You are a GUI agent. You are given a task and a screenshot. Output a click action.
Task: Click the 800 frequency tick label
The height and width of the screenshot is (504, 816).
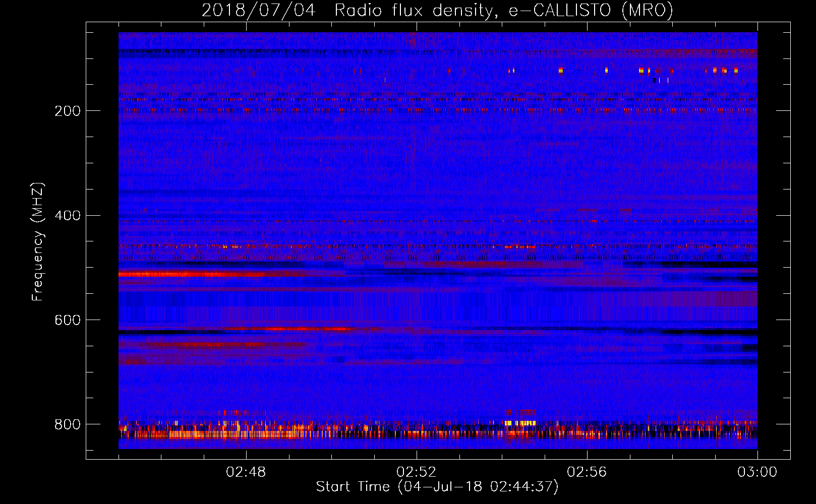[x=68, y=425]
